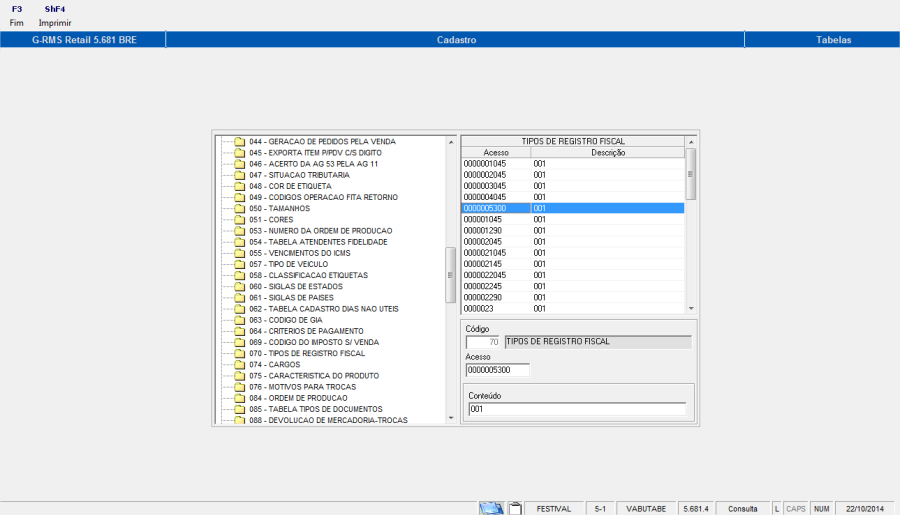Select table row 0000002045
The image size is (900, 515).
click(x=573, y=175)
